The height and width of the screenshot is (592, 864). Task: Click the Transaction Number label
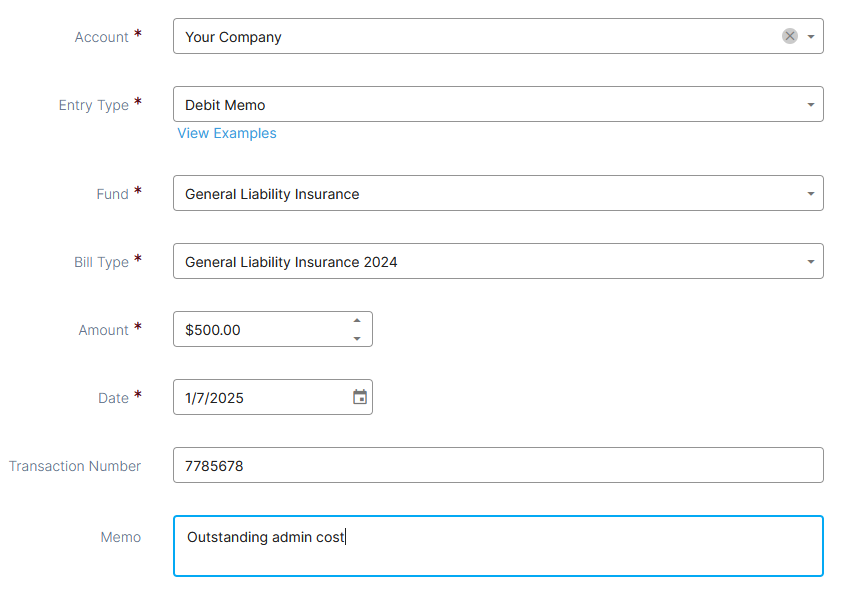coord(75,466)
